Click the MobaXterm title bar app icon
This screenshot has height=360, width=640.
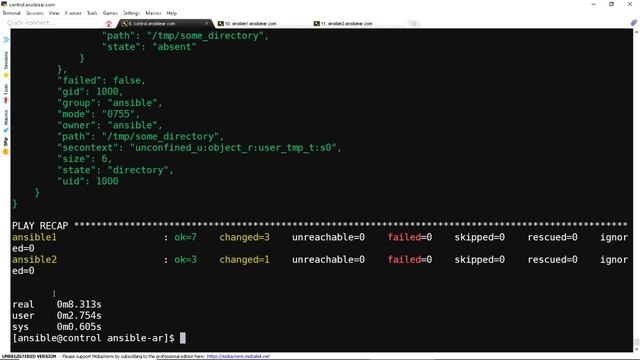[4, 4]
